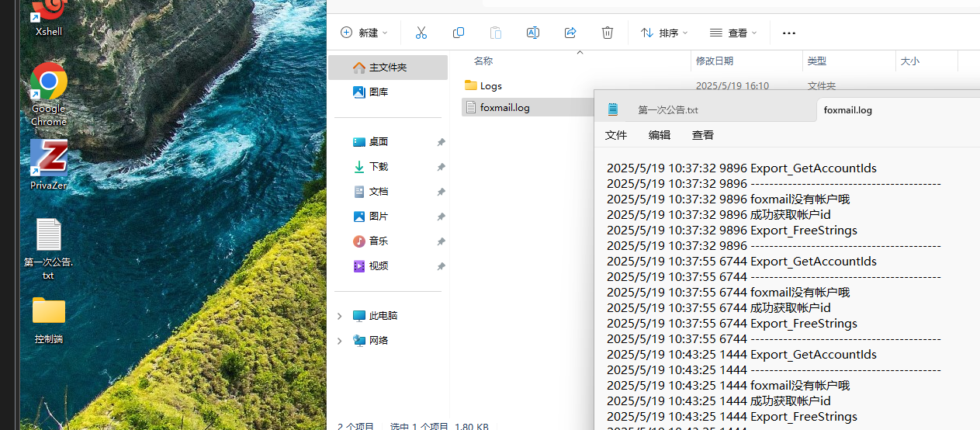The image size is (980, 430).
Task: Click the 10:37:55 成功获取帐户id log line
Action: tap(719, 308)
